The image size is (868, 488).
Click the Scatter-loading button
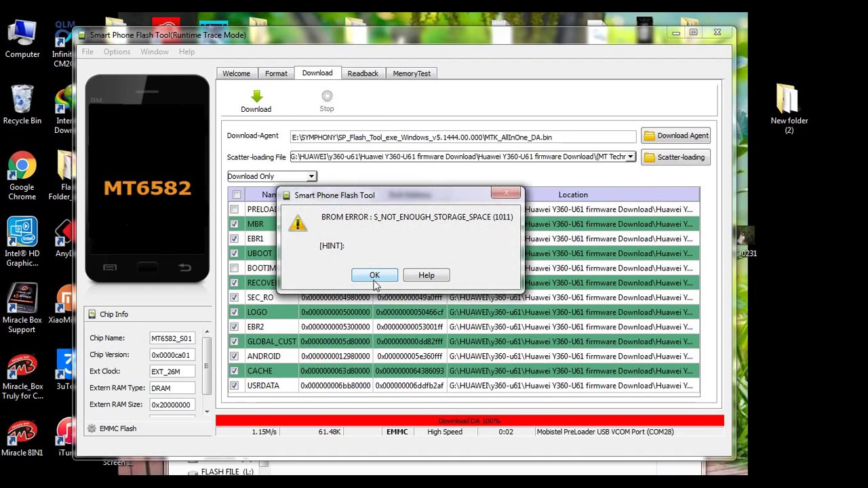pos(675,157)
